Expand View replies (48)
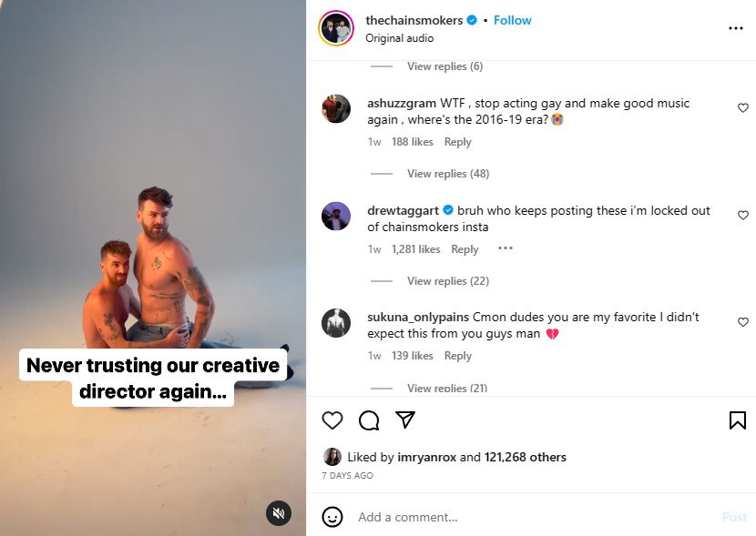 pos(447,174)
